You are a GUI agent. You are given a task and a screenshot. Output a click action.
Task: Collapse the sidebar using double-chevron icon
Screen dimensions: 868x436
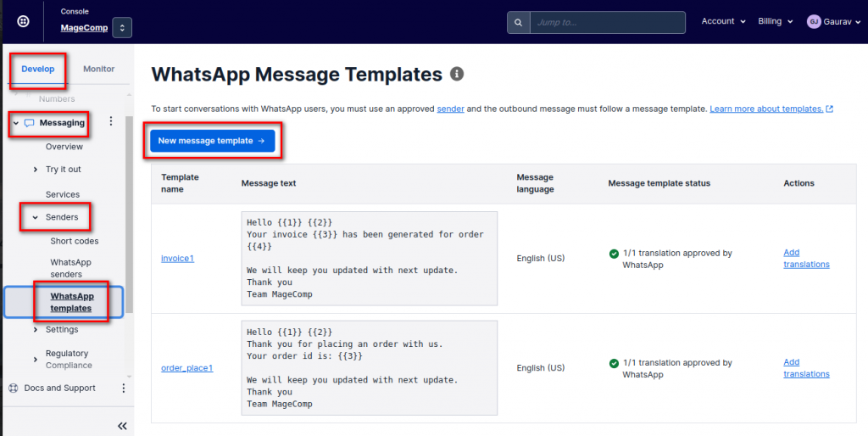tap(122, 426)
